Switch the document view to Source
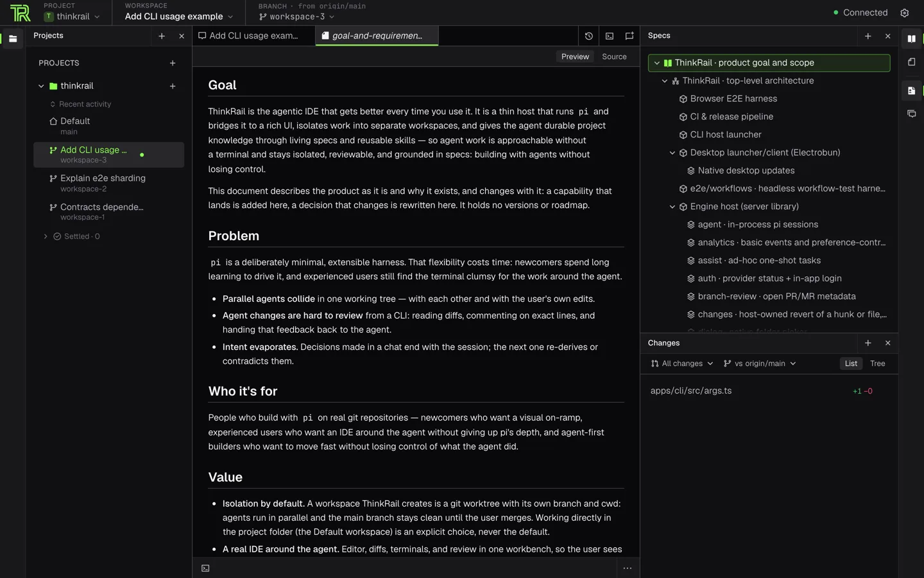 point(614,57)
